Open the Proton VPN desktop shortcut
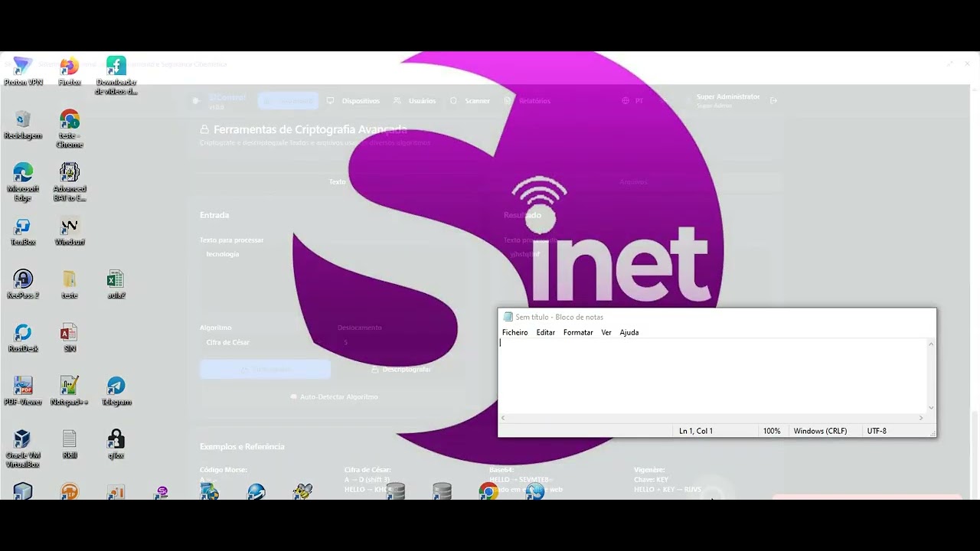The width and height of the screenshot is (980, 551). [23, 71]
